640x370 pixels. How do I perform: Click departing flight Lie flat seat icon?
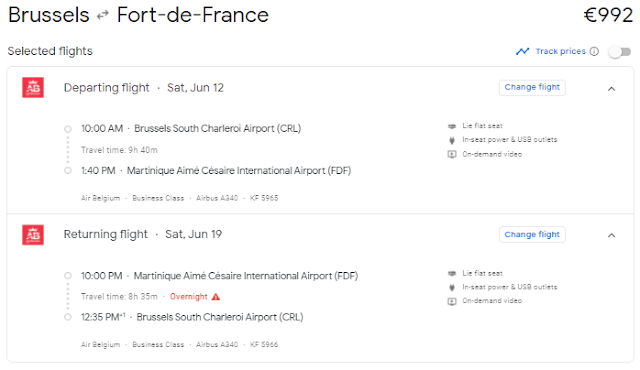[452, 126]
